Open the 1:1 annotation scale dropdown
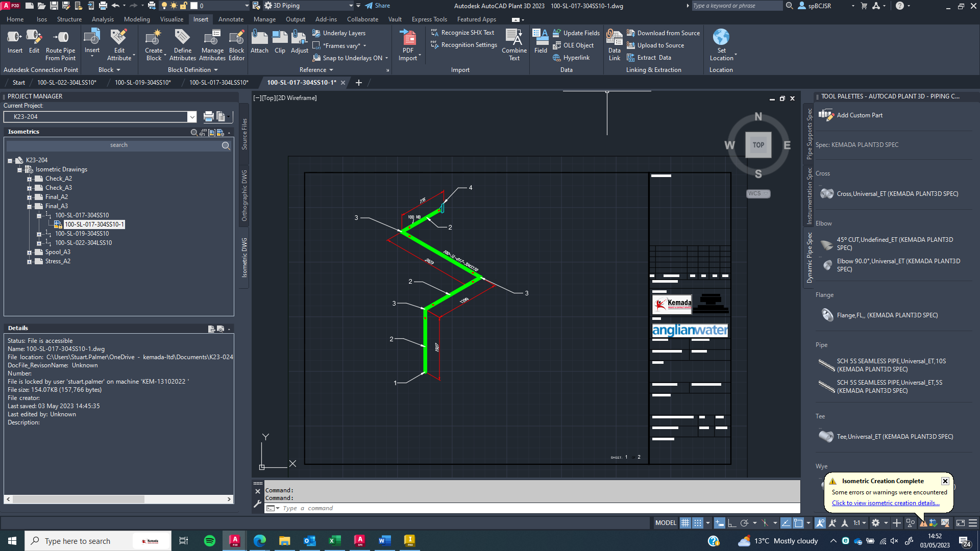 859,523
